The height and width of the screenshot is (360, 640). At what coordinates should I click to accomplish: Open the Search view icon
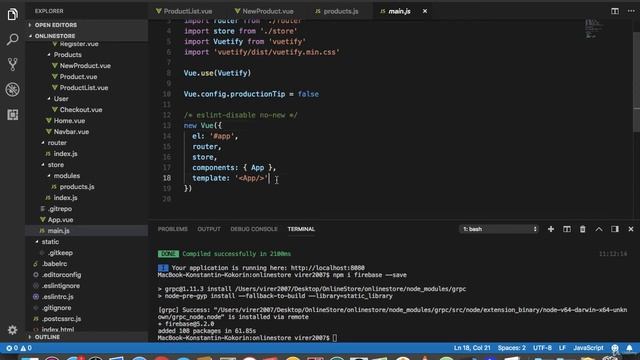coord(12,40)
